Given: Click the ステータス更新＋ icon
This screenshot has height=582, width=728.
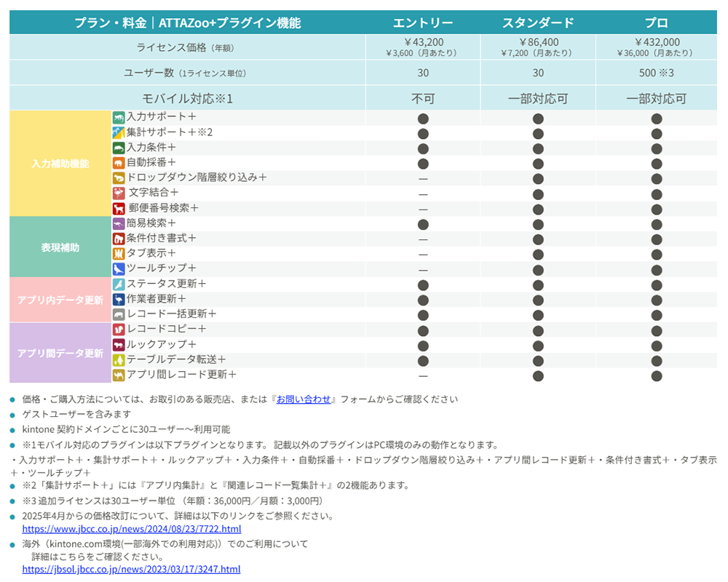Looking at the screenshot, I should 118,284.
